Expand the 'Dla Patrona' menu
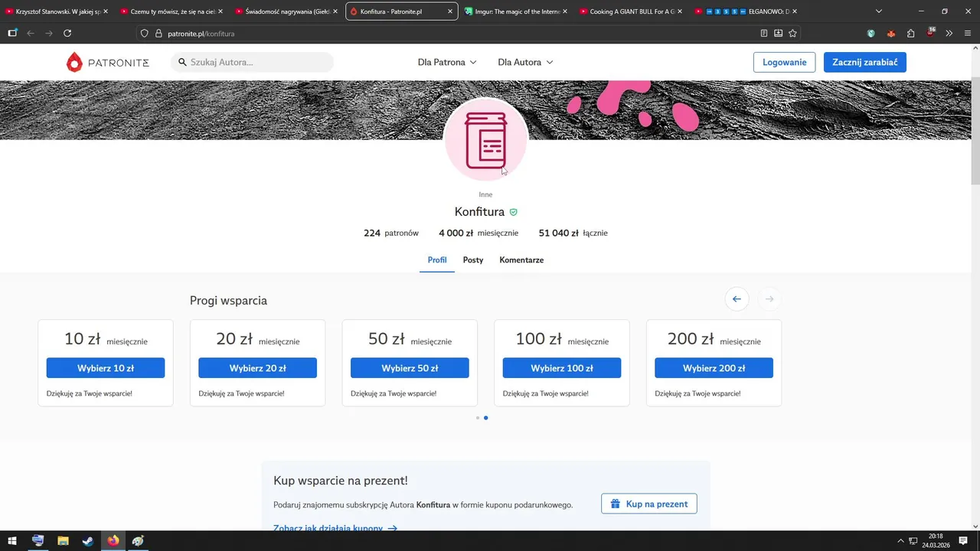The image size is (980, 551). pyautogui.click(x=447, y=62)
